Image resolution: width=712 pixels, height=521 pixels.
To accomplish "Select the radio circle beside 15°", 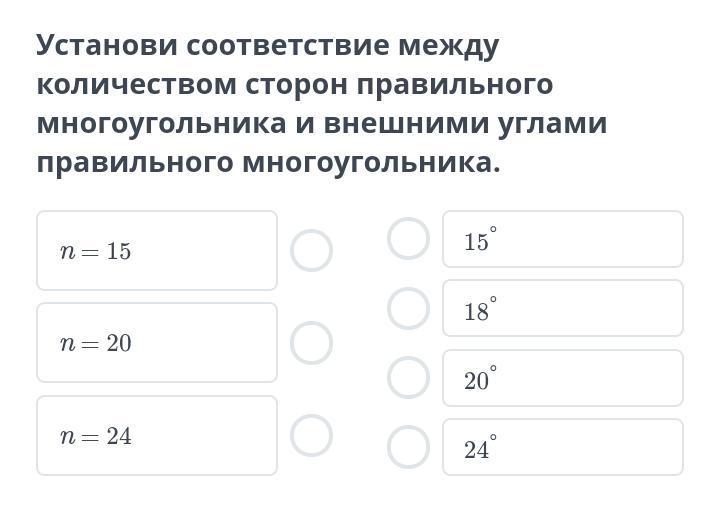I will pyautogui.click(x=408, y=239).
